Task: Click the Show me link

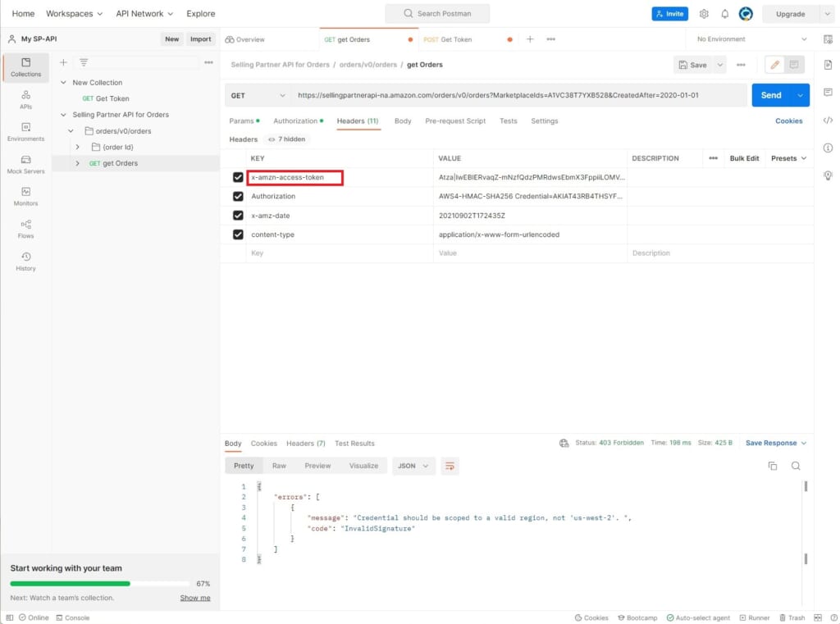Action: coord(195,598)
